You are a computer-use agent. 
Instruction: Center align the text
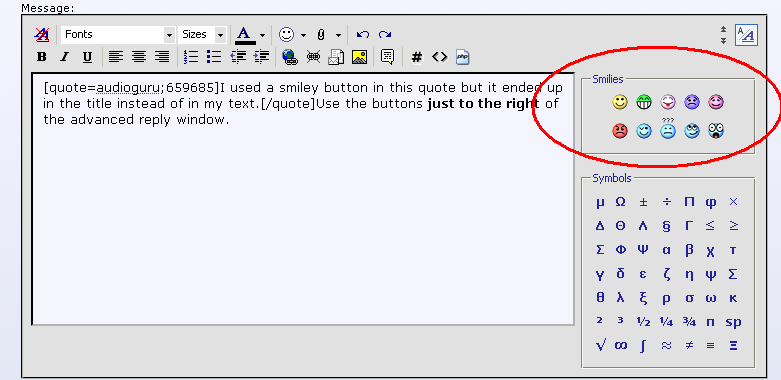[138, 57]
